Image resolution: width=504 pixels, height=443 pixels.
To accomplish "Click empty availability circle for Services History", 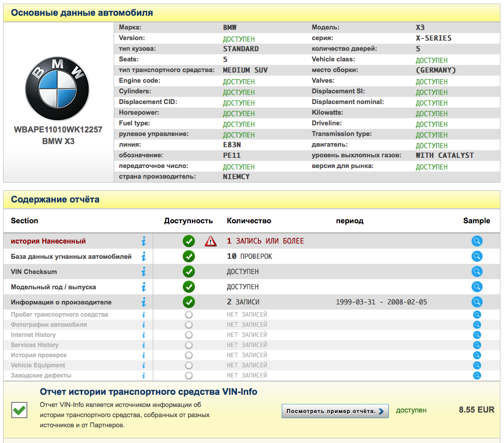I will (x=189, y=345).
